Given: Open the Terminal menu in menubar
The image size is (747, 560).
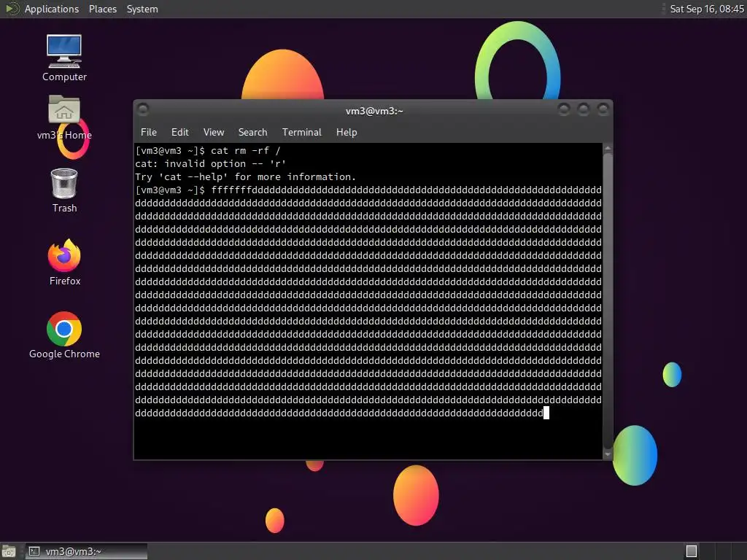Looking at the screenshot, I should [301, 133].
